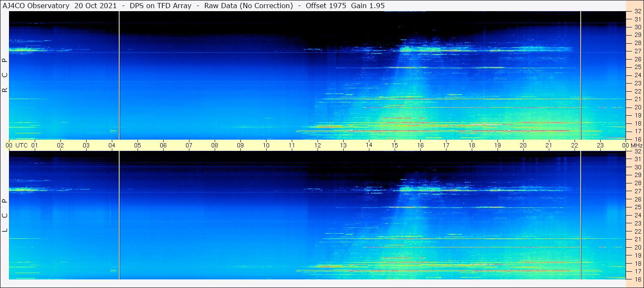Click the 32 MHz tick in the RCP scale
Viewport: 644px width, 288px height.
(x=637, y=12)
